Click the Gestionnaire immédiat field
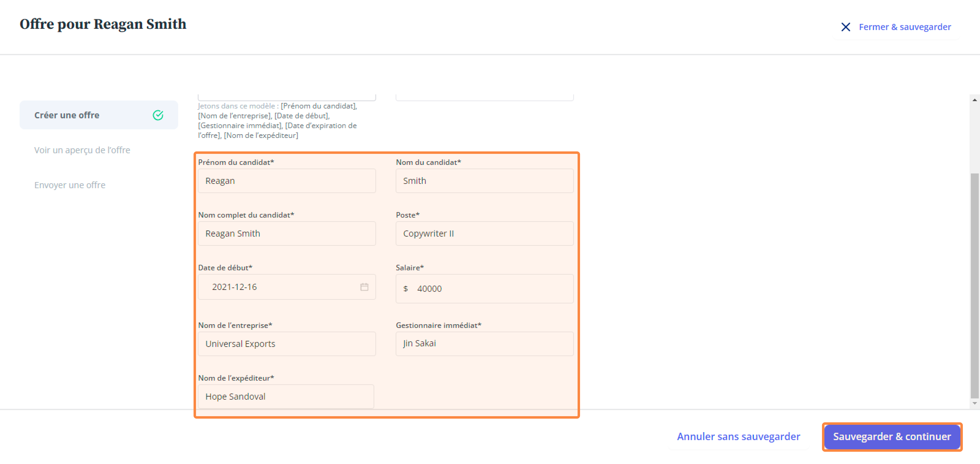This screenshot has height=464, width=980. click(484, 344)
